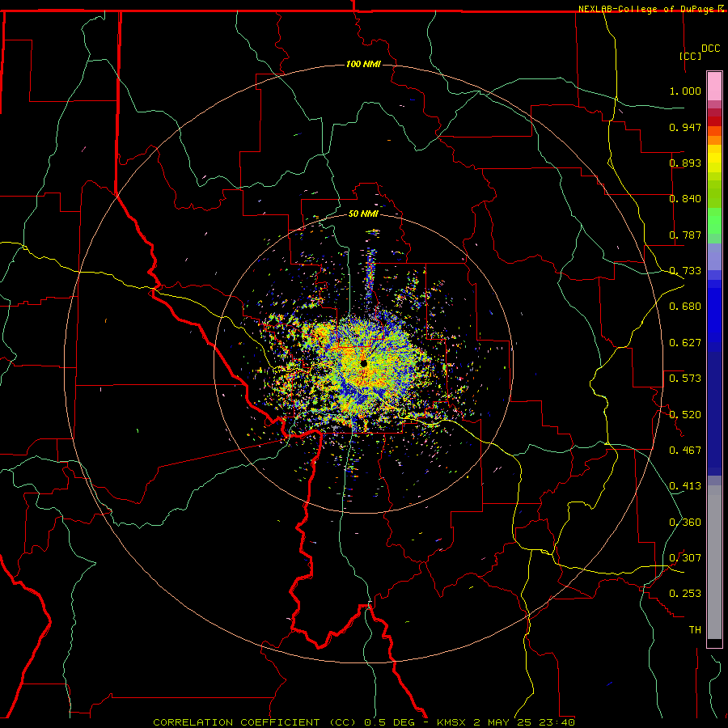Click the TH threshold label
The image size is (728, 728).
click(x=695, y=630)
